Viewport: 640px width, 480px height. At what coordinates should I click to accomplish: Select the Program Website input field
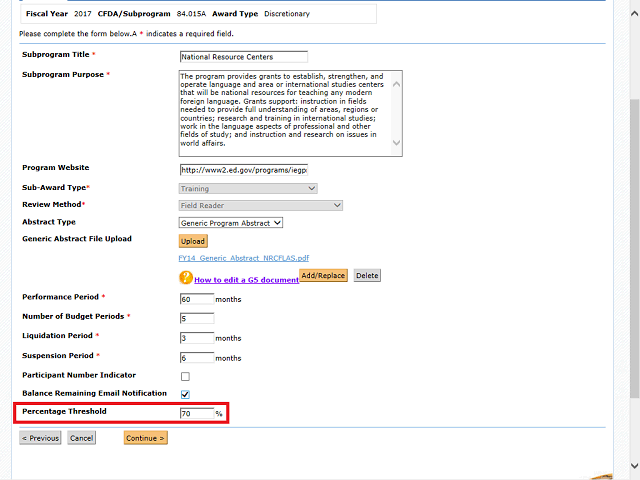243,169
